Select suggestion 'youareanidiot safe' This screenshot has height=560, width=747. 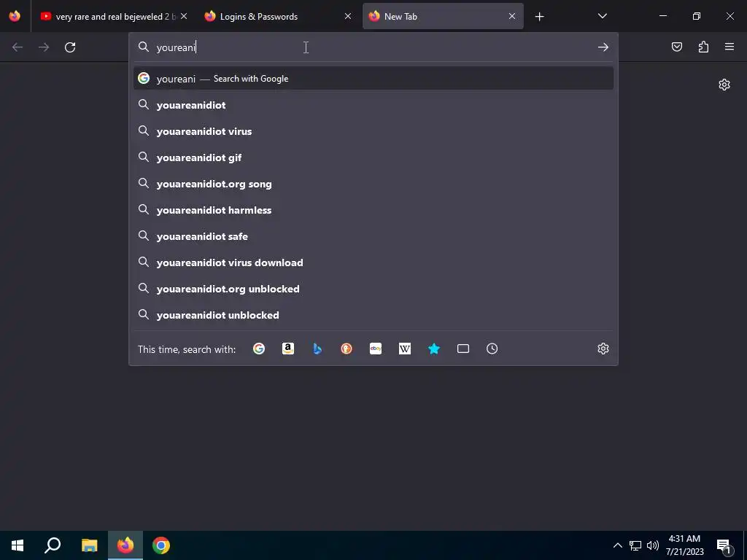click(x=373, y=236)
